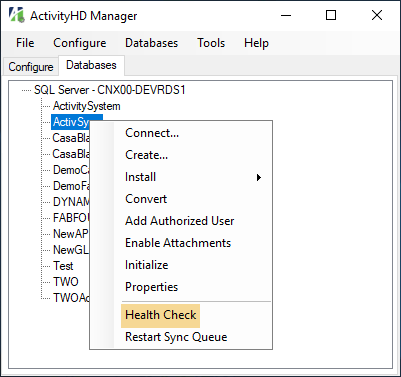Open the Tools menu
The width and height of the screenshot is (401, 377).
pyautogui.click(x=211, y=43)
